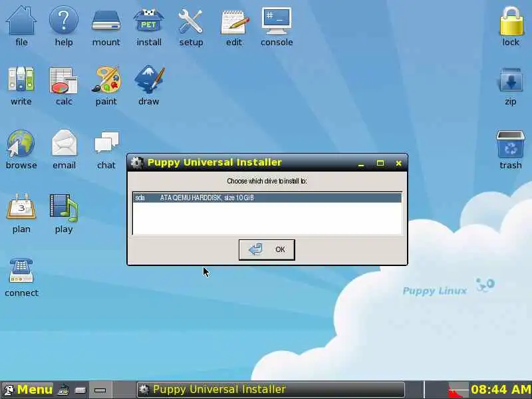Select the sda ATA QEMU HARDDISK row
Viewport: 532px width, 399px height.
[267, 198]
